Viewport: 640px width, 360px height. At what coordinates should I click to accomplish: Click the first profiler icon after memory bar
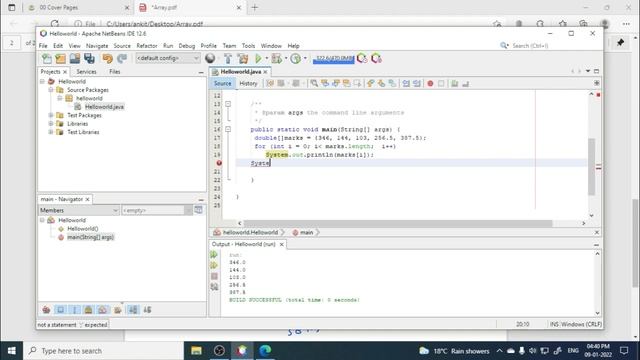click(362, 58)
